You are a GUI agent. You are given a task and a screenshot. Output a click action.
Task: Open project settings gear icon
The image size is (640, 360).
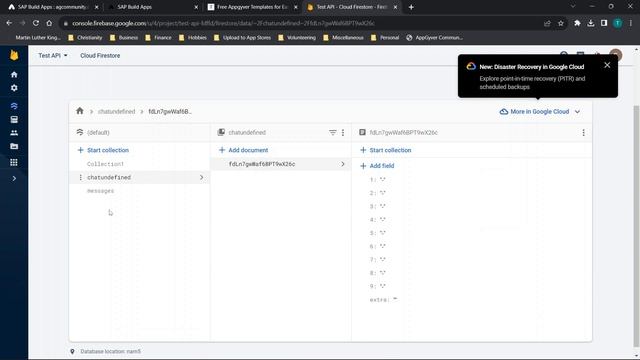tap(14, 88)
